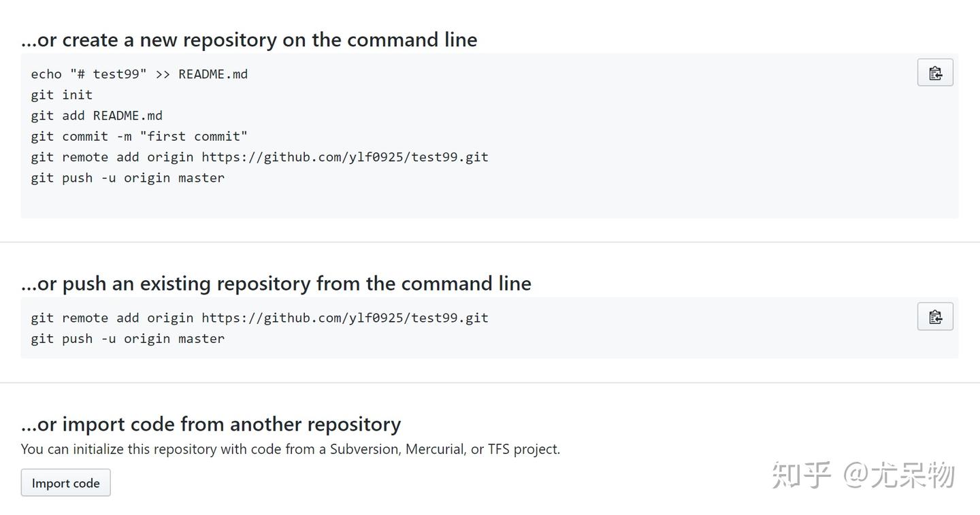The image size is (980, 515).
Task: Copy the new repository commands to clipboard
Action: 935,73
